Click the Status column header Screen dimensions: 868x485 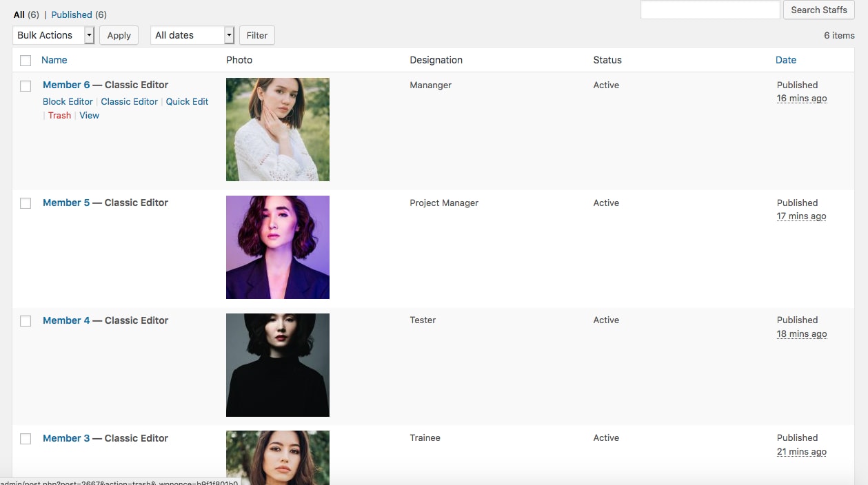pyautogui.click(x=607, y=60)
